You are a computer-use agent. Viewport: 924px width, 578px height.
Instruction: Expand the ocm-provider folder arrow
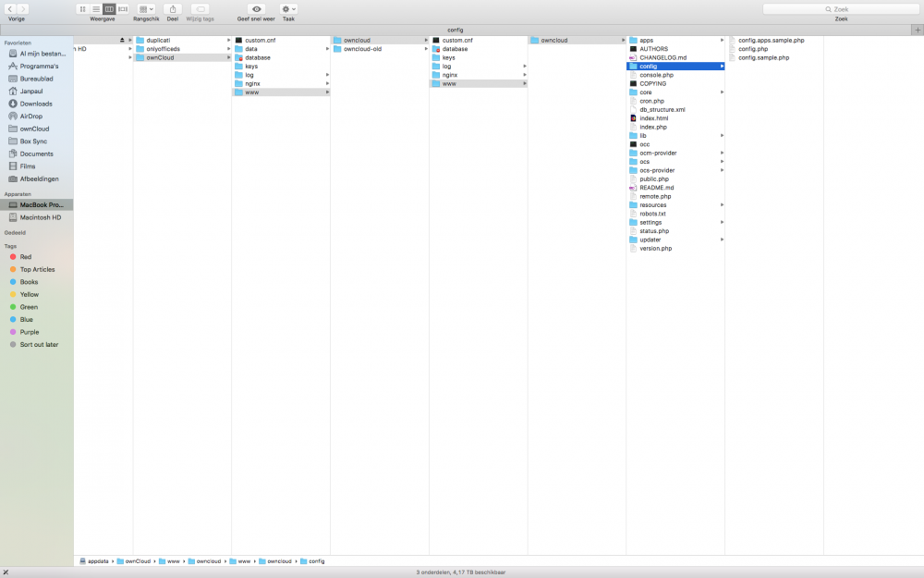click(722, 153)
